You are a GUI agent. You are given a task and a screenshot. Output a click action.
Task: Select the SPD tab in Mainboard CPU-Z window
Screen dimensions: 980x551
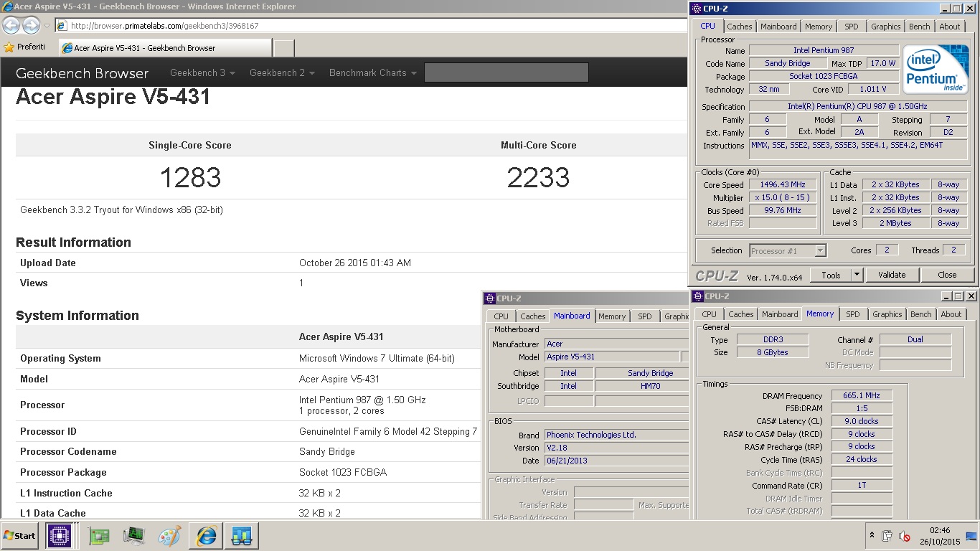click(644, 316)
